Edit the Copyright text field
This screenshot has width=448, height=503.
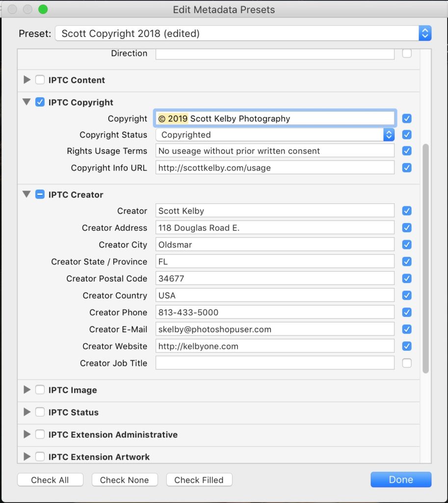275,118
